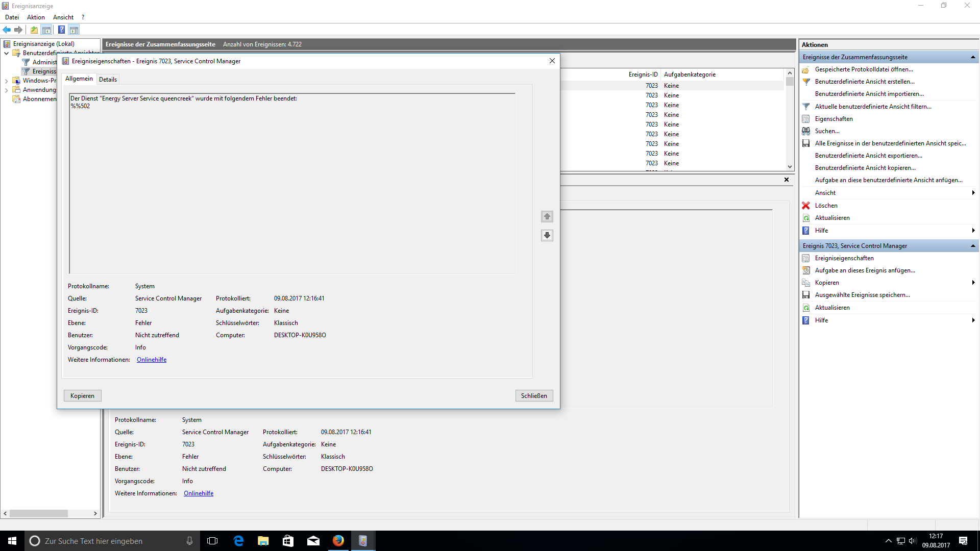
Task: Open the Onlinehilfe link in dialog
Action: [152, 360]
